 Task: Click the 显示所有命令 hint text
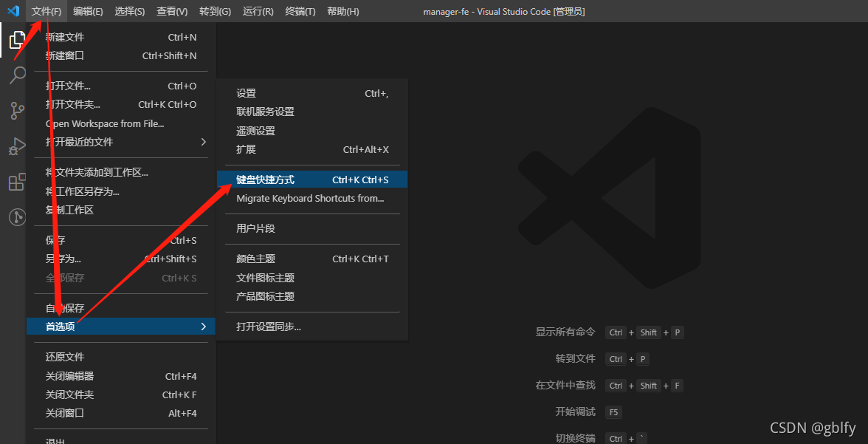565,332
